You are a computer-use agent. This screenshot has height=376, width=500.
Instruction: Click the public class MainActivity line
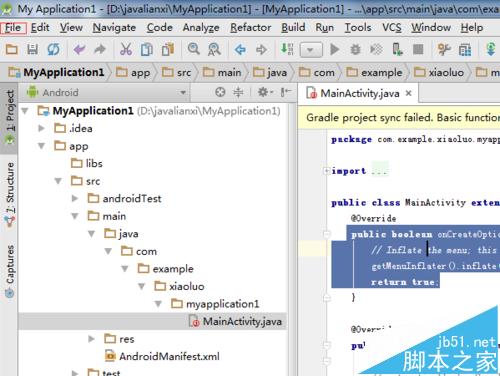415,203
